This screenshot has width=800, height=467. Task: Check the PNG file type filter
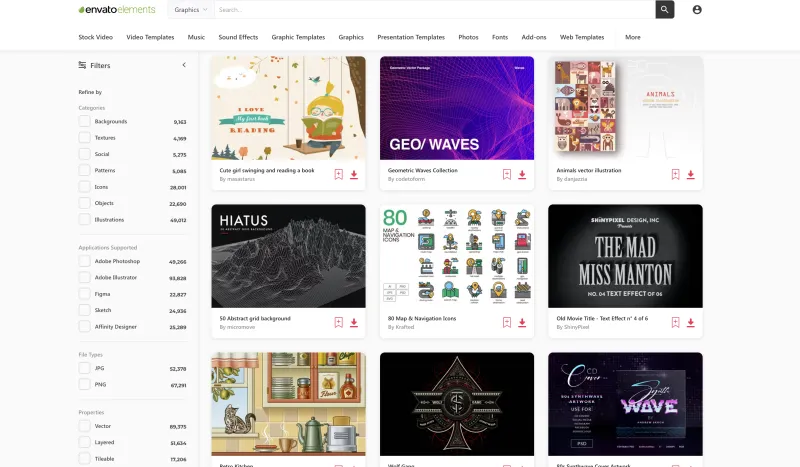(85, 384)
